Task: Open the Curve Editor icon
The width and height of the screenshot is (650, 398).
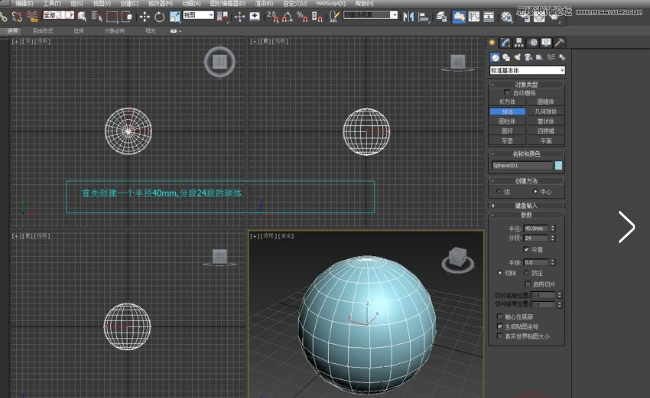Action: point(474,17)
